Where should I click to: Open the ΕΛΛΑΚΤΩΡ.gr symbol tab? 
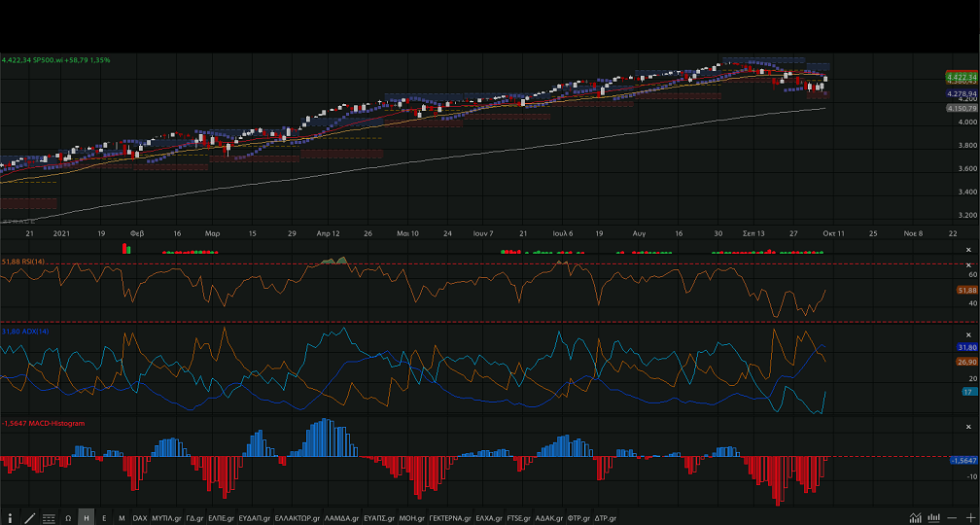coord(298,518)
